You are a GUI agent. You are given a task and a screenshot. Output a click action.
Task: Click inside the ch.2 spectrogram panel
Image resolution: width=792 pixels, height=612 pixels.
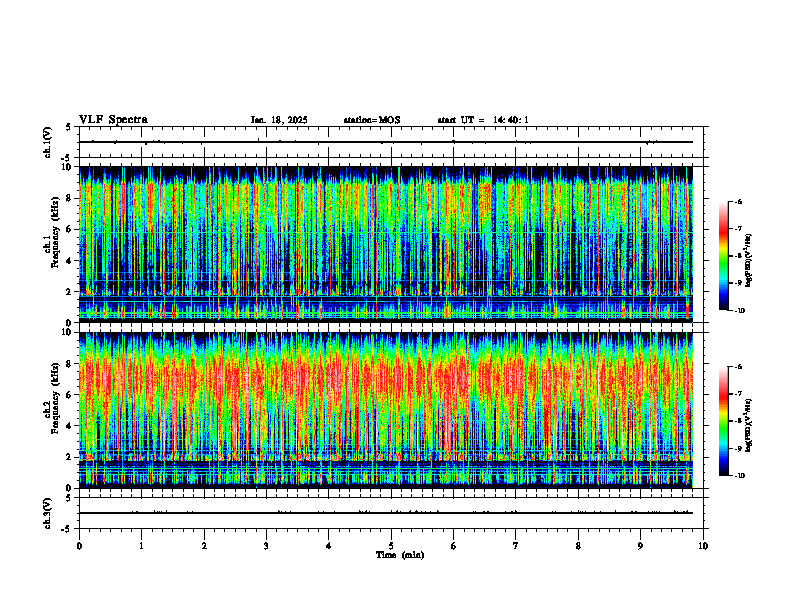pyautogui.click(x=386, y=410)
